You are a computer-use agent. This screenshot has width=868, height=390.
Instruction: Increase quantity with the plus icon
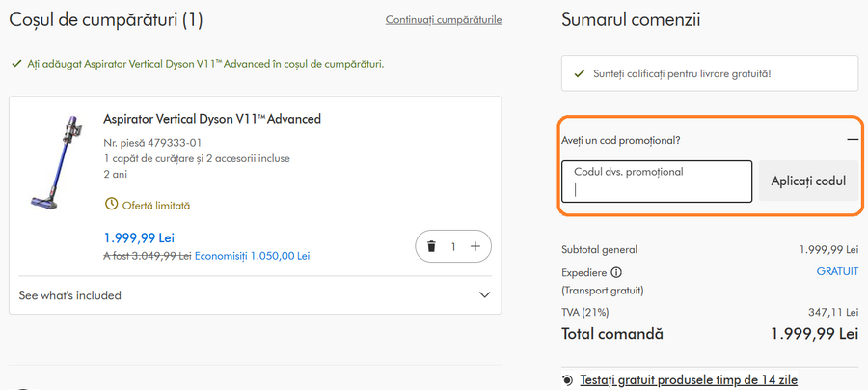point(475,247)
